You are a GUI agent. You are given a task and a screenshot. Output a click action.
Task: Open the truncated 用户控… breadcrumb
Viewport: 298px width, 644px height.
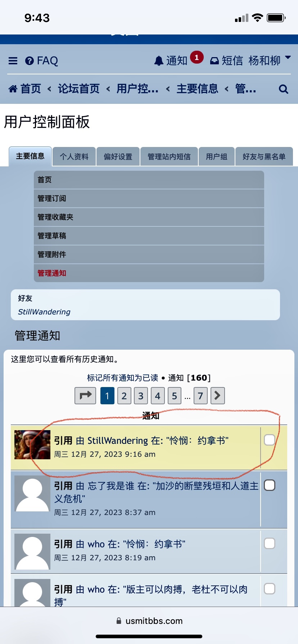pyautogui.click(x=137, y=88)
